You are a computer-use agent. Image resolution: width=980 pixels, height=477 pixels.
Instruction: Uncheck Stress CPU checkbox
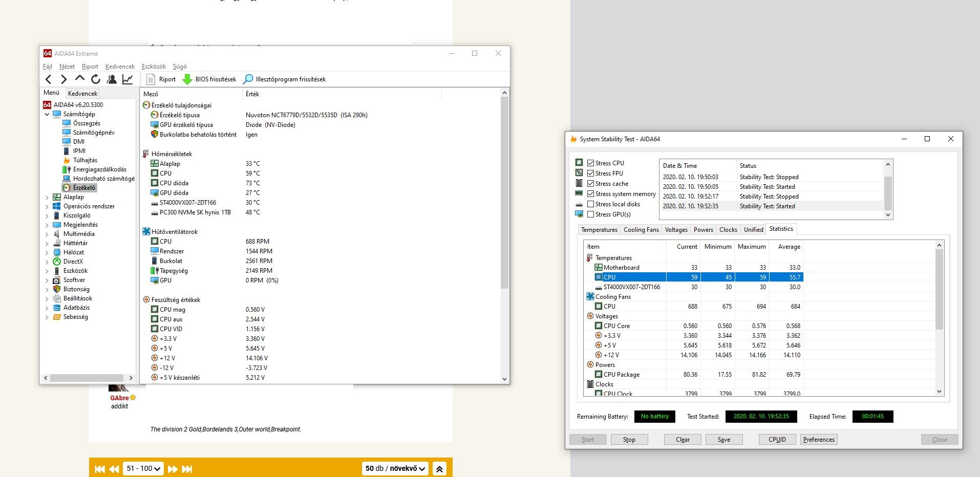point(591,163)
